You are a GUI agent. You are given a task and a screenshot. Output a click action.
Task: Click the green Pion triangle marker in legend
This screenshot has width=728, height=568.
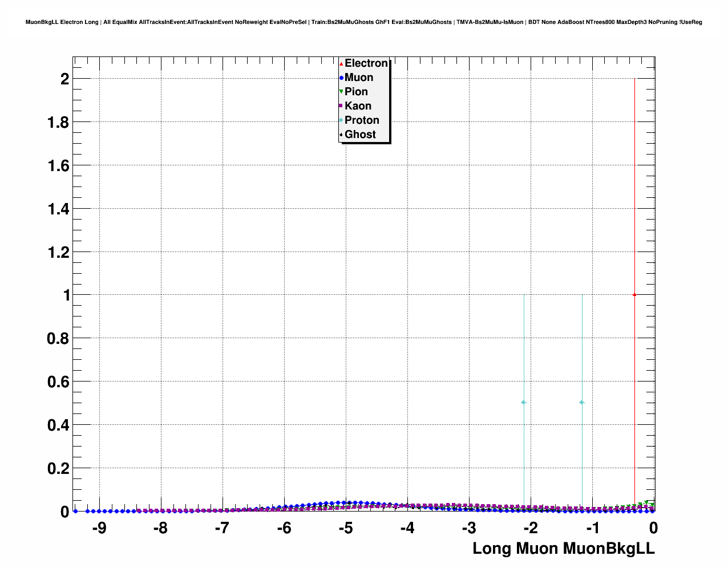(341, 92)
